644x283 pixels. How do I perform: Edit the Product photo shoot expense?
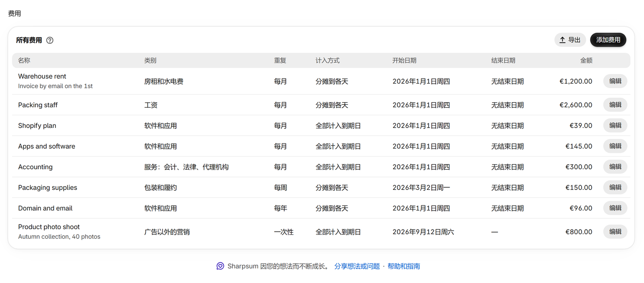[x=615, y=232]
